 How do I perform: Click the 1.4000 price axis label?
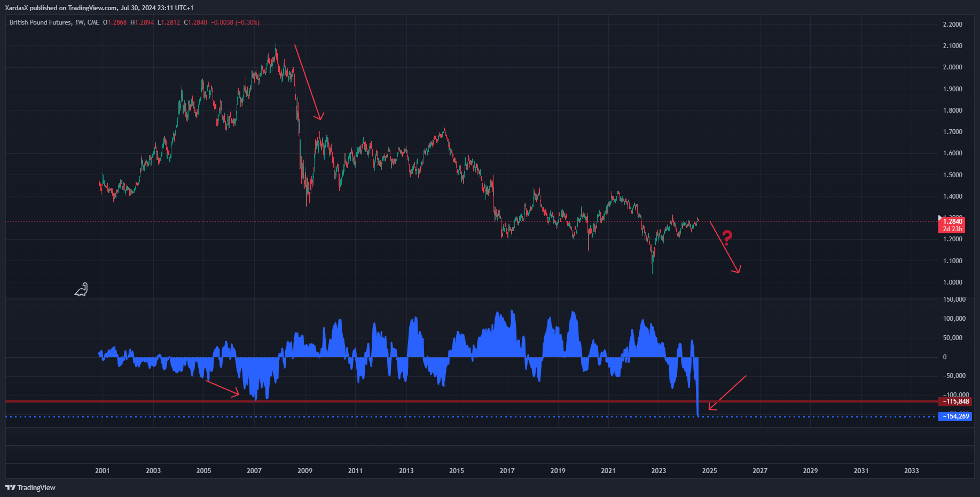click(953, 196)
